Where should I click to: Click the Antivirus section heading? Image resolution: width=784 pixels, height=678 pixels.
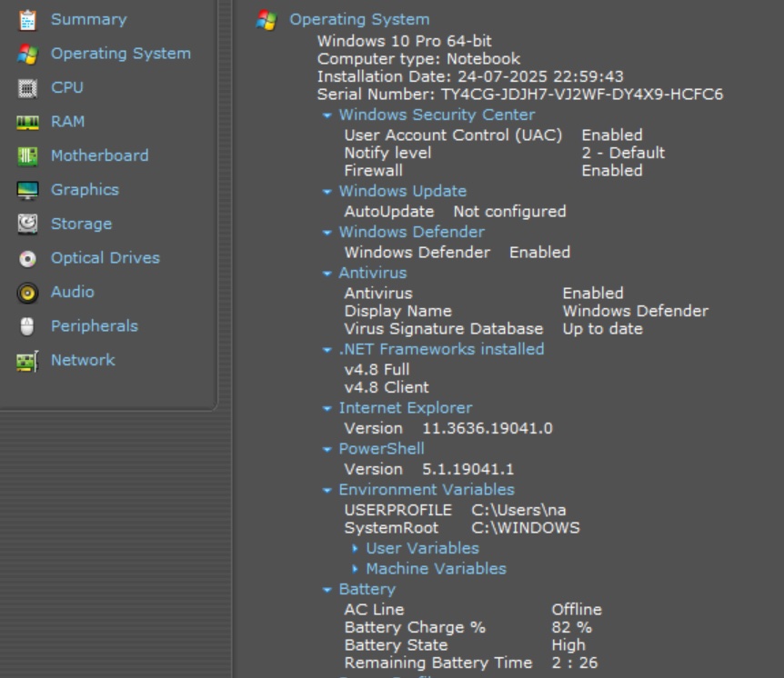372,273
